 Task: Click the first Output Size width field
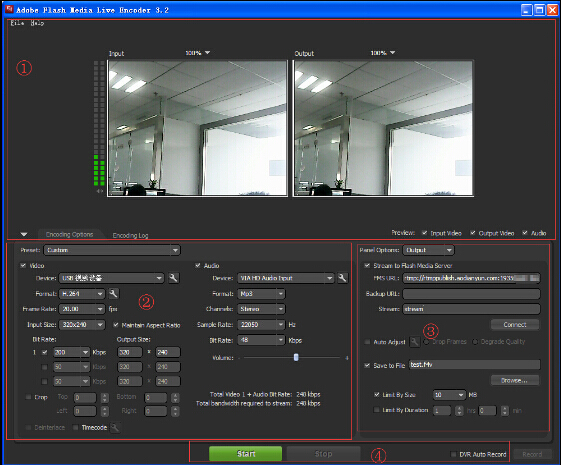[130, 352]
